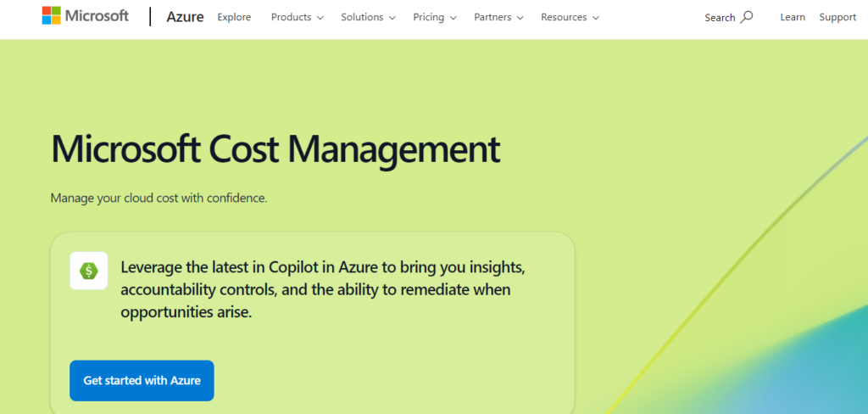
Task: Open the Explore menu item
Action: point(234,17)
